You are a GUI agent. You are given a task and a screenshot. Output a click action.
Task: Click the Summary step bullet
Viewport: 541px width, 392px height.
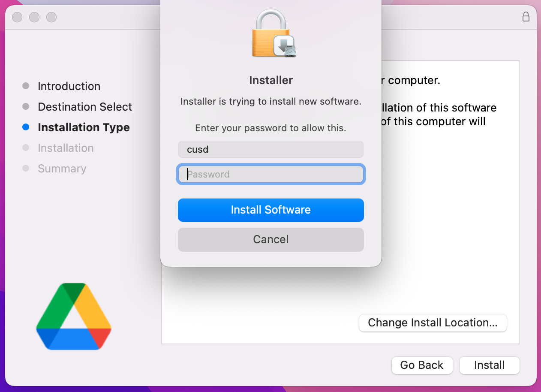26,168
